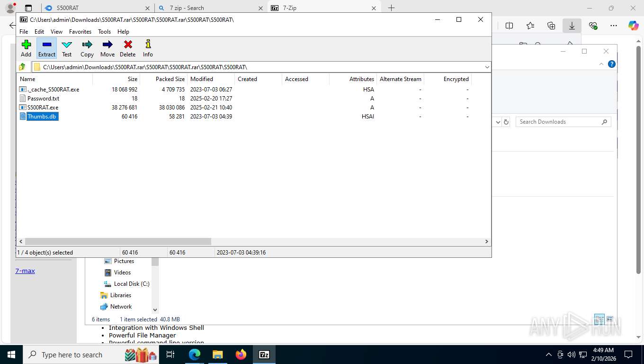Select the Password.txt file
644x364 pixels.
[x=43, y=98]
